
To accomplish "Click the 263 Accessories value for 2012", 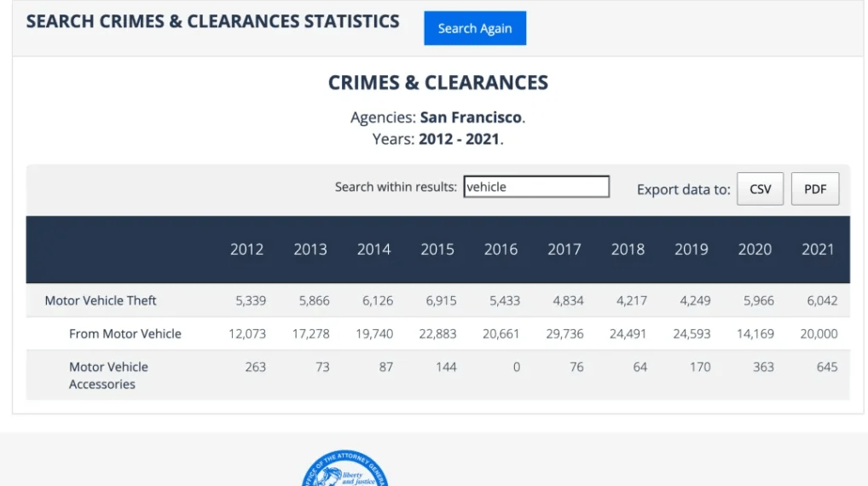I will pyautogui.click(x=255, y=367).
